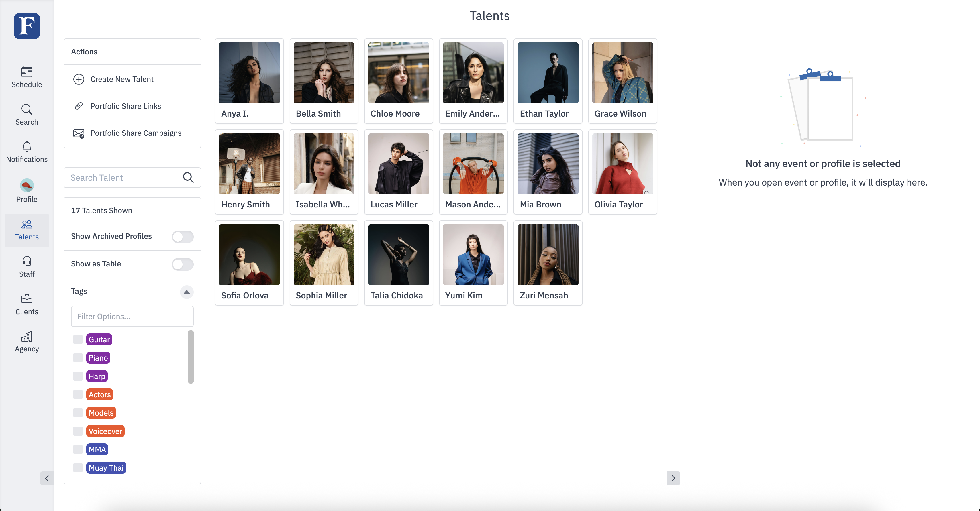Open the Schedule calendar icon

(27, 72)
